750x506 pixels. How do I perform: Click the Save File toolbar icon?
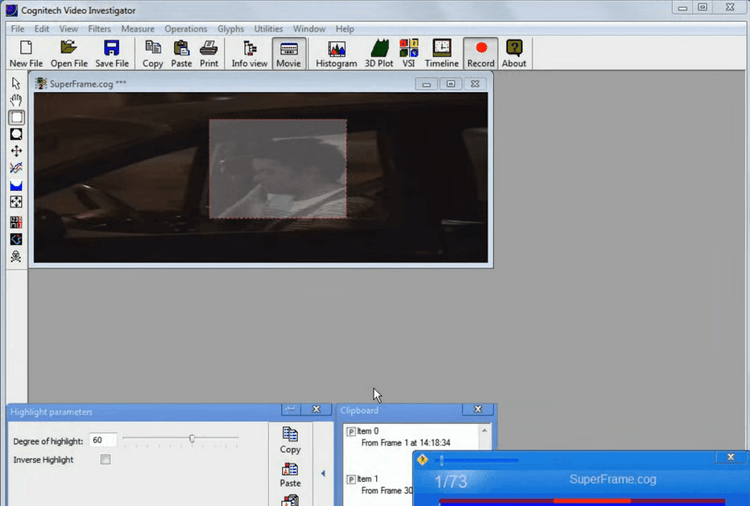(111, 53)
